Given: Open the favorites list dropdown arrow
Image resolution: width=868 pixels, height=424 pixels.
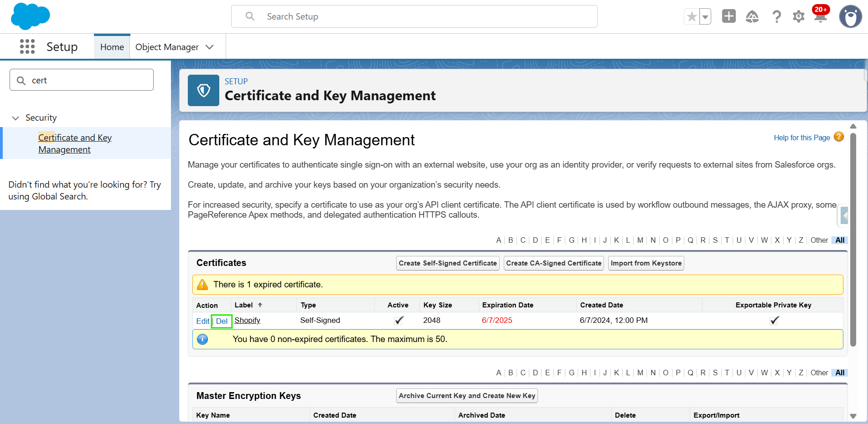Looking at the screenshot, I should (705, 17).
